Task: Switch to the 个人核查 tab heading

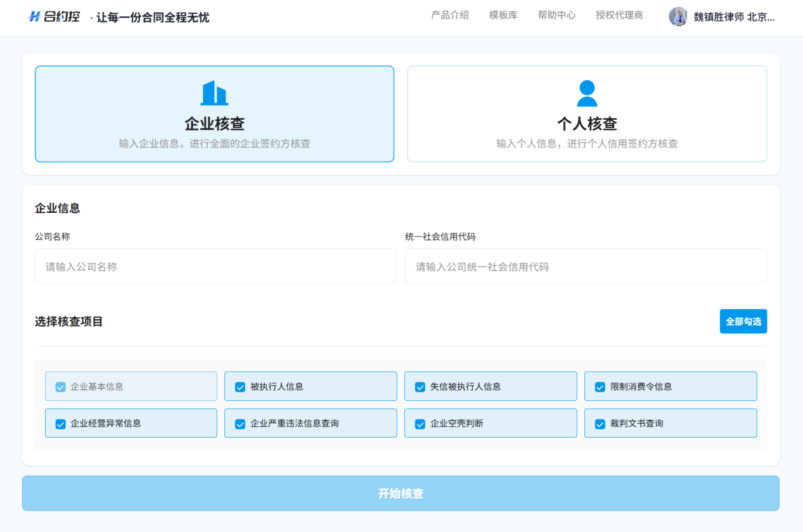Action: pyautogui.click(x=587, y=123)
